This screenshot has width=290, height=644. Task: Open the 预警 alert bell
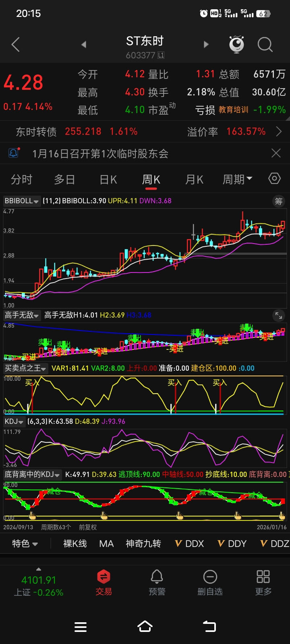pyautogui.click(x=157, y=582)
